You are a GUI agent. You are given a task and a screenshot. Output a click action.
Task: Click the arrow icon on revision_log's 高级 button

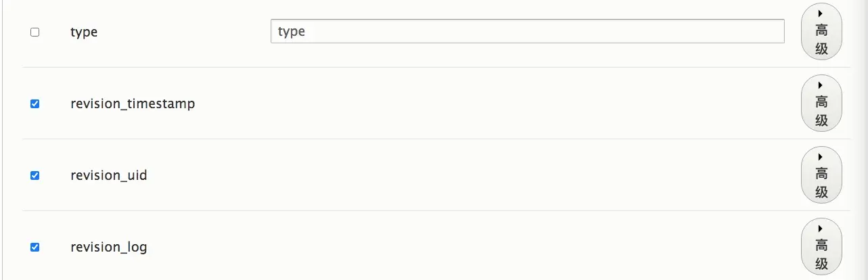click(x=820, y=229)
